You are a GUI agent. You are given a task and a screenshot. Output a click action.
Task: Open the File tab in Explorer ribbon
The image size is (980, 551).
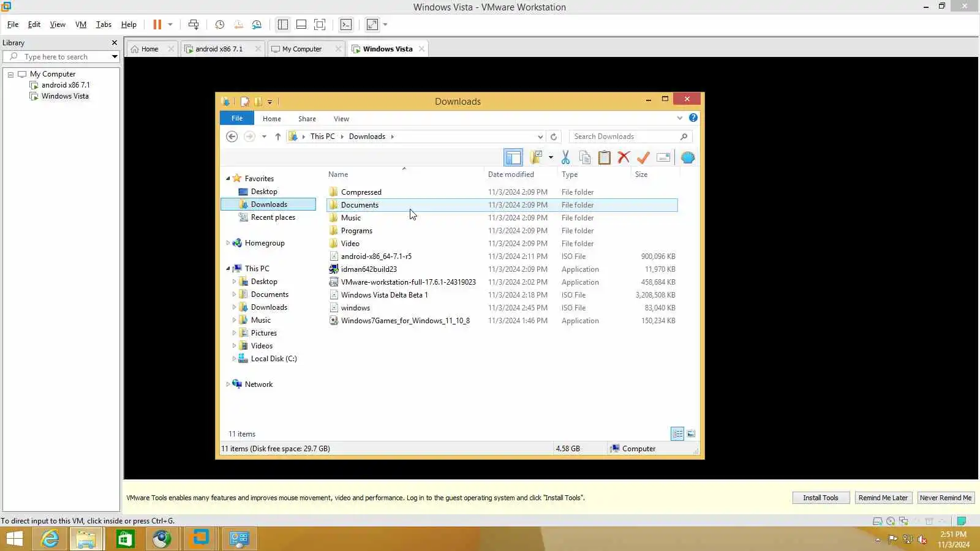tap(237, 118)
